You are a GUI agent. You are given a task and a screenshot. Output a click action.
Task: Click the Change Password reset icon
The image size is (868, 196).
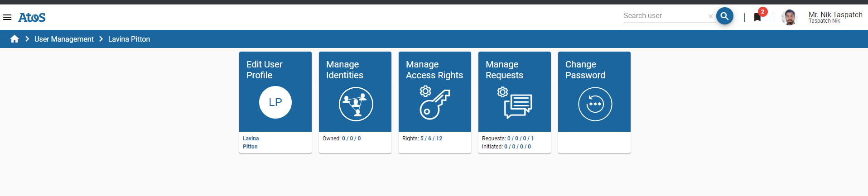[x=595, y=104]
